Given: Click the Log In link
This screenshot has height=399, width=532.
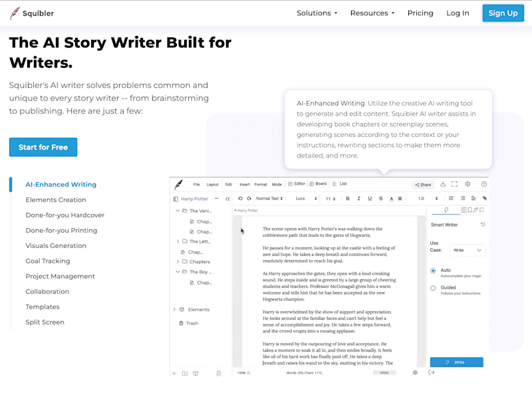Looking at the screenshot, I should click(458, 13).
